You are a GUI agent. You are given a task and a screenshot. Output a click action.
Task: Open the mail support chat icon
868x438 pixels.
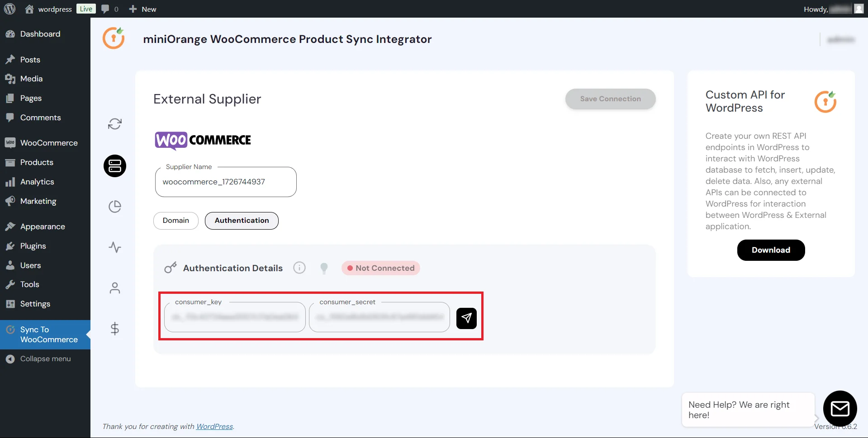coord(840,409)
